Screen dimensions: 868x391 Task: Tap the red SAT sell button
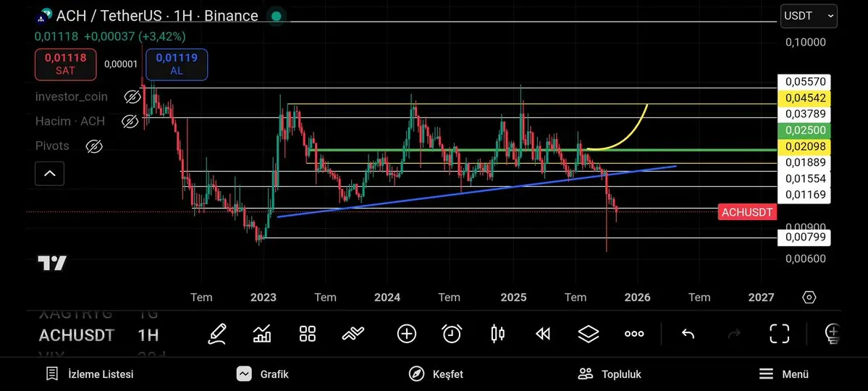click(x=65, y=64)
